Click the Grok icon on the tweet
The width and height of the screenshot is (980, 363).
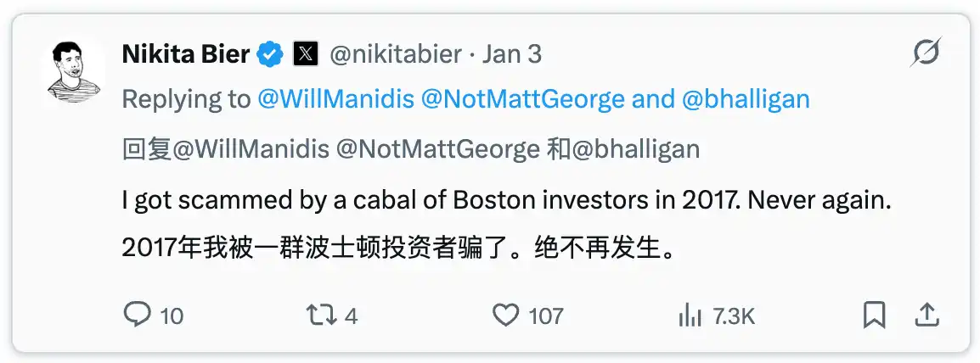point(925,53)
